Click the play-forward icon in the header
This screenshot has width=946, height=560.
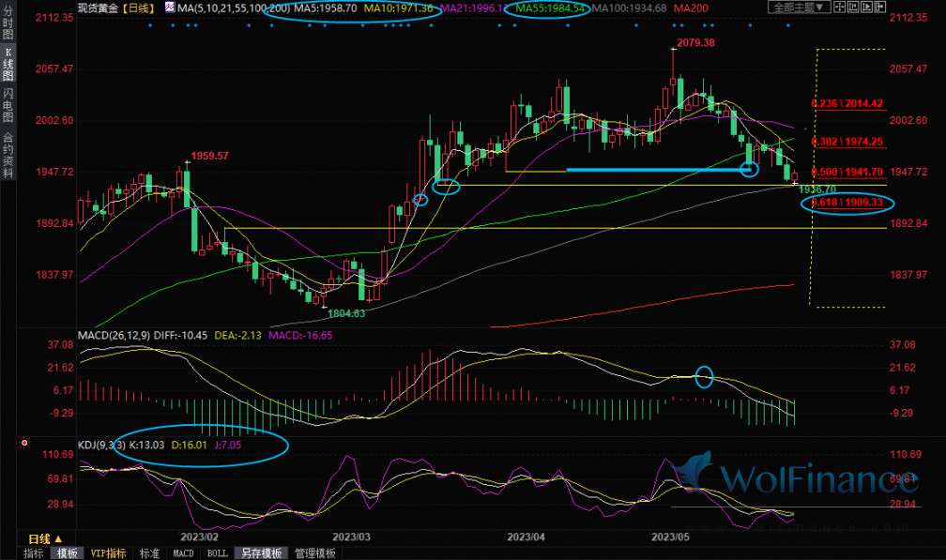(x=867, y=8)
